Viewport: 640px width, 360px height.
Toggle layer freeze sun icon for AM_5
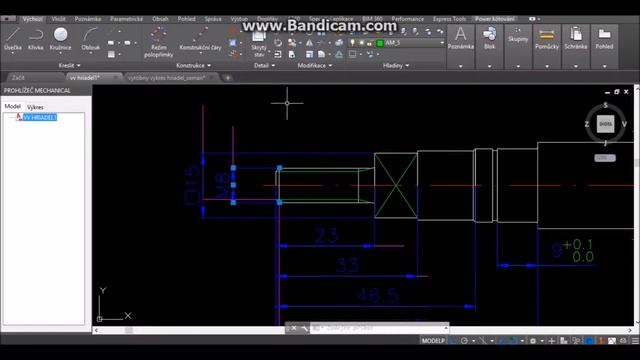(x=361, y=42)
